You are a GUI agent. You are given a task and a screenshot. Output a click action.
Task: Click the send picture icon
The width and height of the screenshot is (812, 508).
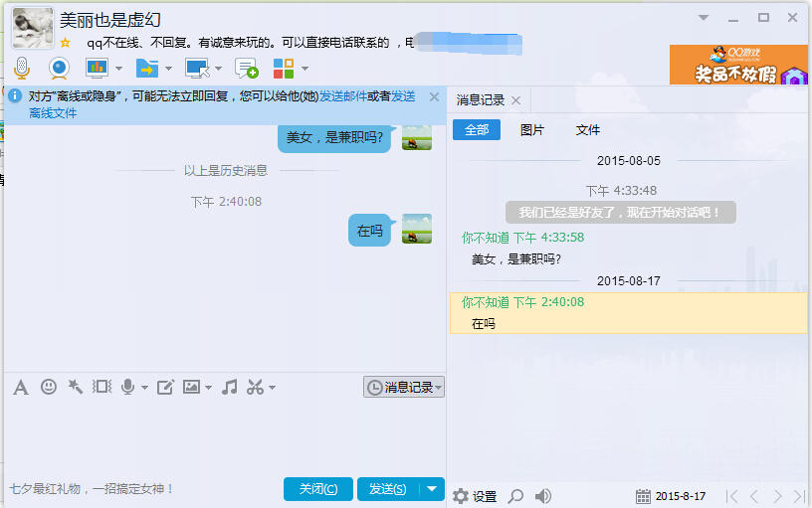(x=192, y=387)
